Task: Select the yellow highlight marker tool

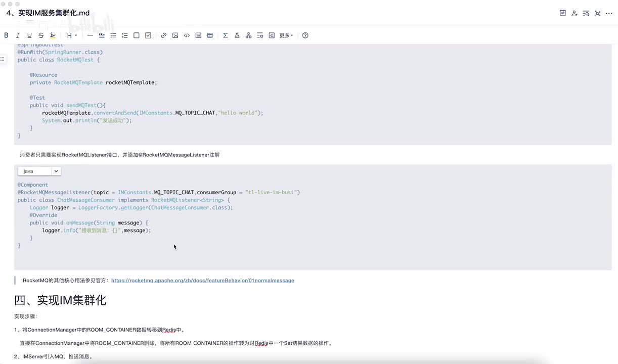Action: pos(53,35)
